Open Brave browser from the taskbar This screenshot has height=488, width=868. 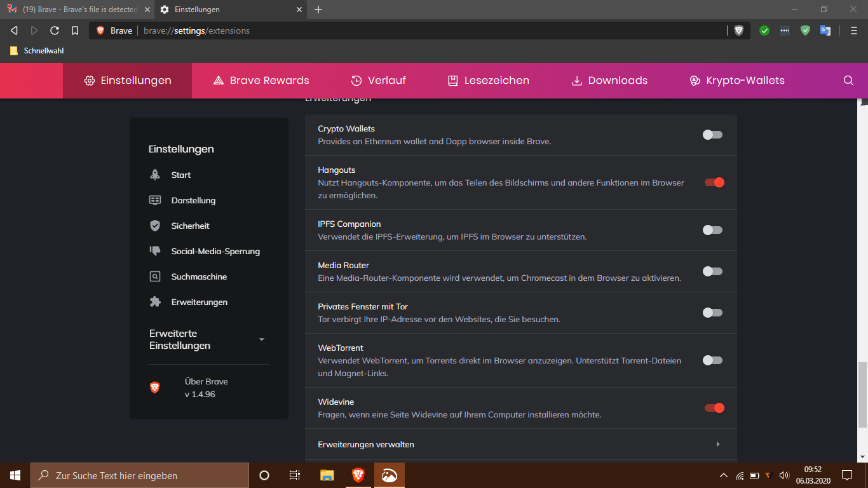(x=358, y=475)
